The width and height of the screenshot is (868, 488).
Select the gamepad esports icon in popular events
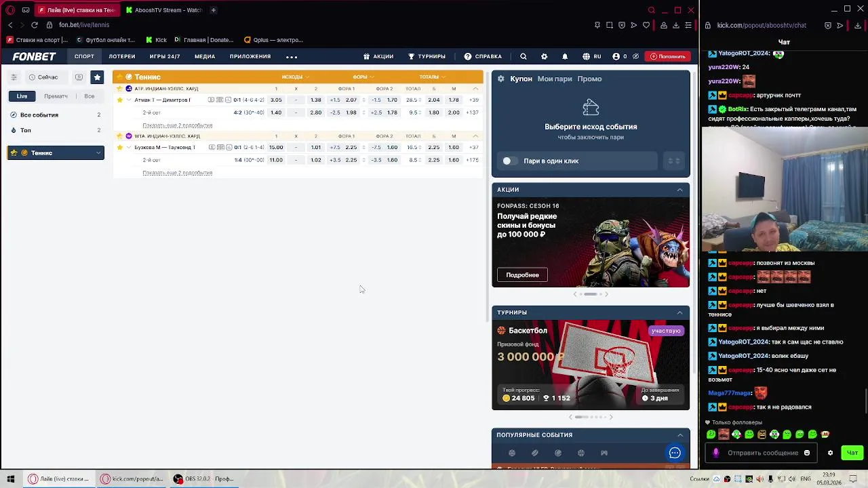[x=604, y=453]
